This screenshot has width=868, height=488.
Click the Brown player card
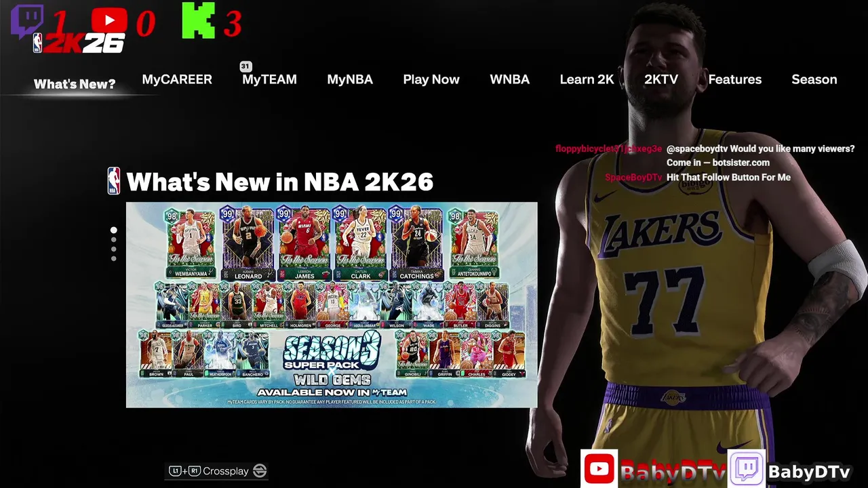tap(155, 354)
